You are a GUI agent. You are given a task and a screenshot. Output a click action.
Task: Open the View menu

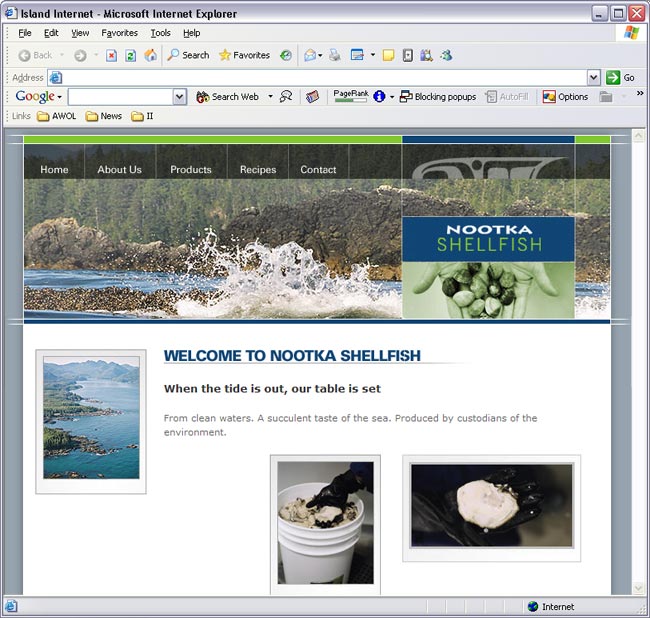(x=80, y=33)
